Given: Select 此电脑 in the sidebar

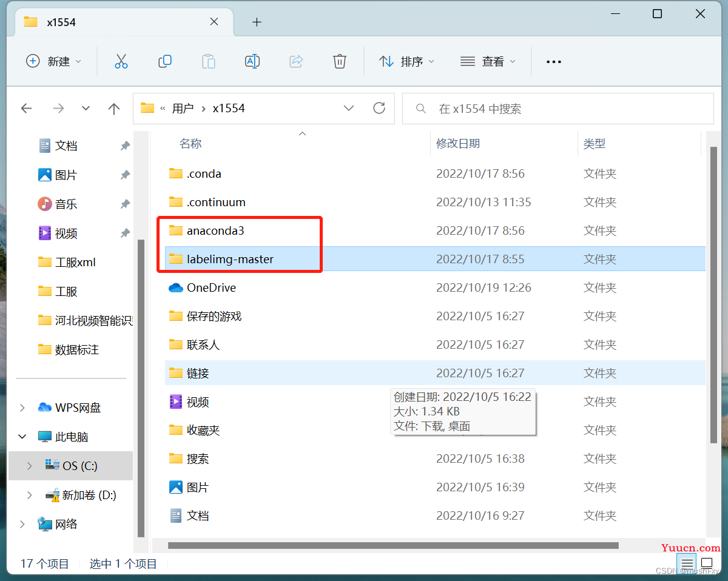Looking at the screenshot, I should pyautogui.click(x=72, y=437).
